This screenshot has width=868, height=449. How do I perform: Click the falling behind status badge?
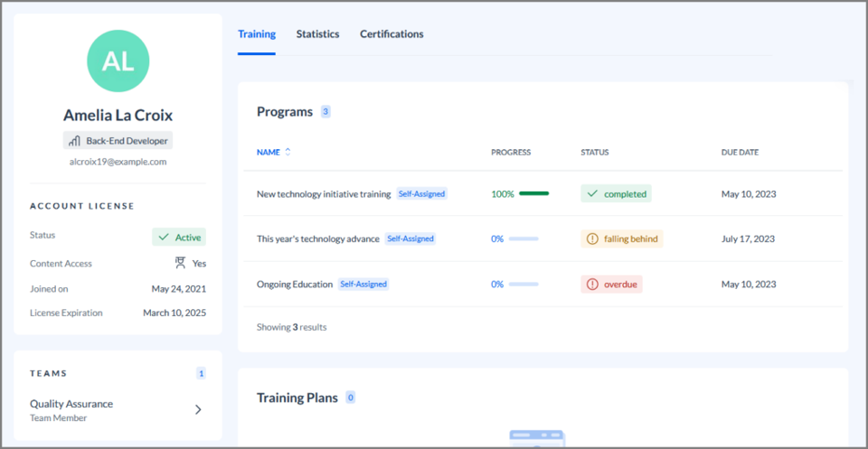(622, 239)
